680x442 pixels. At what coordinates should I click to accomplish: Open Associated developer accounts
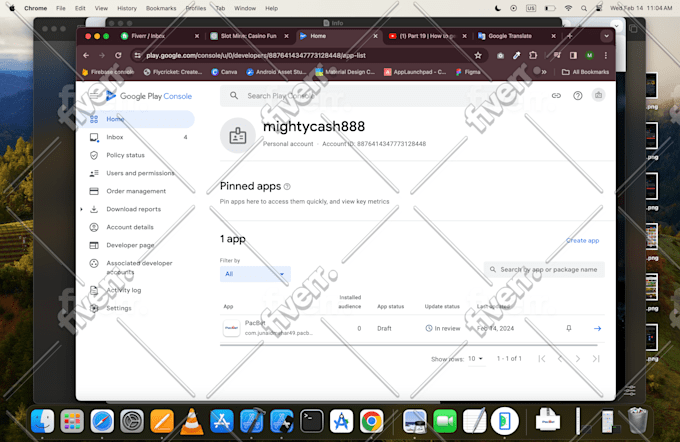138,268
